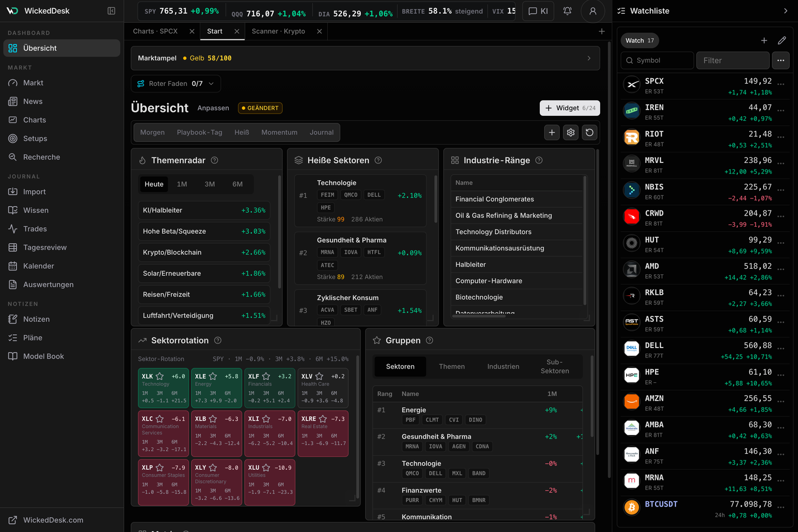Viewport: 798px width, 532px height.
Task: Show help for Gruppen widget
Action: (429, 340)
